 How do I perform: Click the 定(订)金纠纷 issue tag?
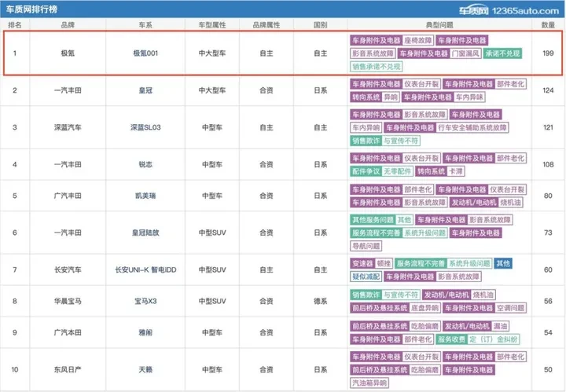493,339
